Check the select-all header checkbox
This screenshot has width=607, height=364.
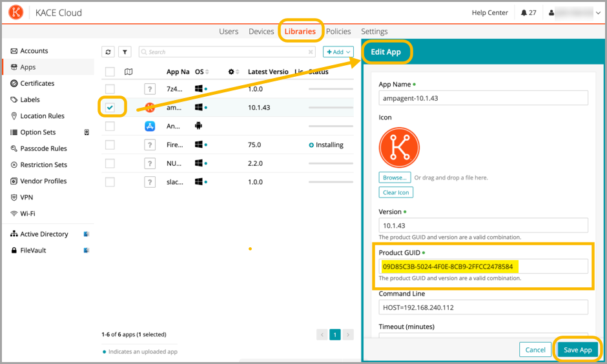pos(110,72)
